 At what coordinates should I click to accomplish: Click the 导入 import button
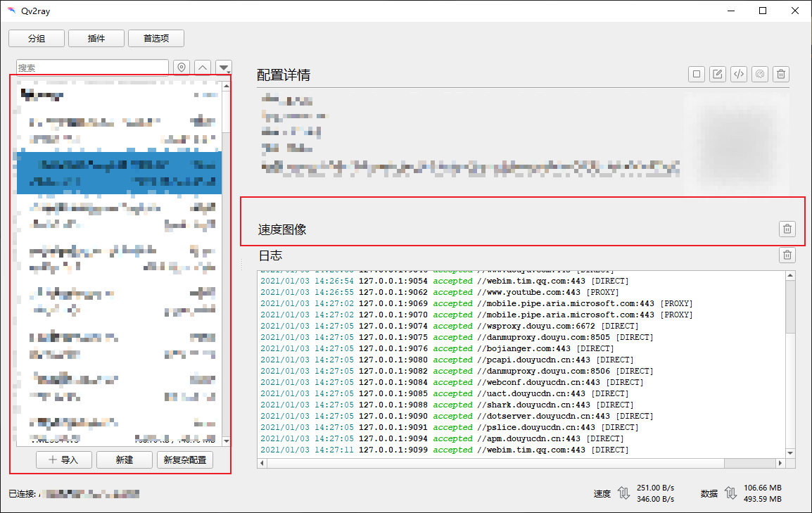(x=64, y=460)
